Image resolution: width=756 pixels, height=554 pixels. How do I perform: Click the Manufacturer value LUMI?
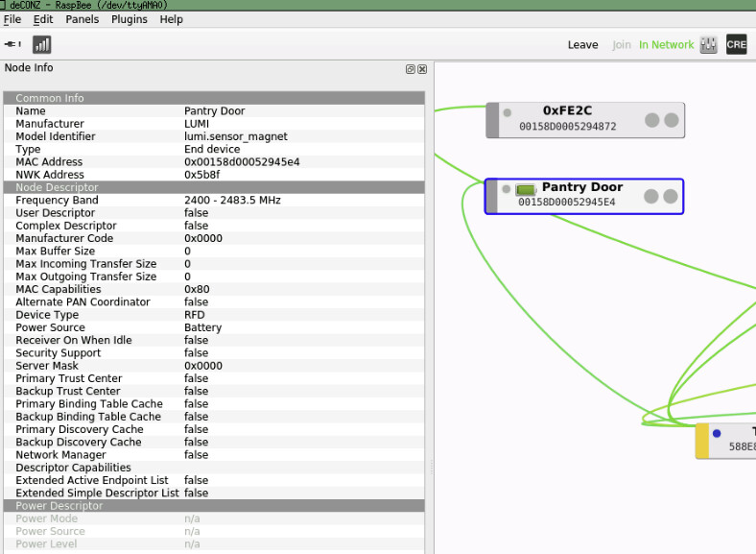coord(197,124)
